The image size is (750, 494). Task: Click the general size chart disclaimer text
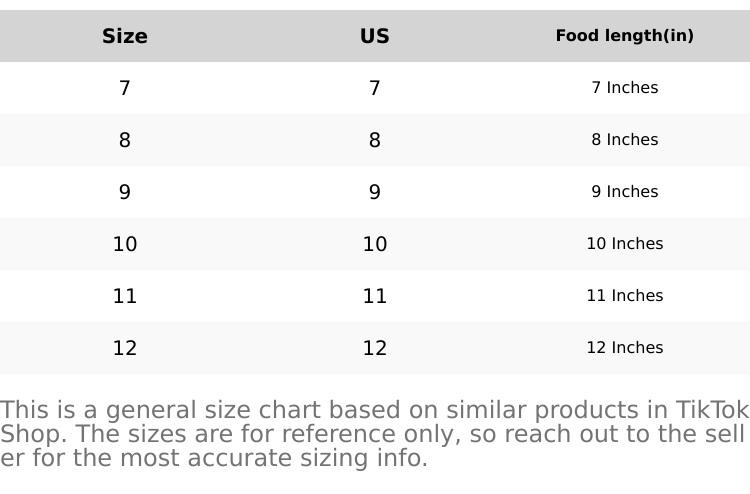(x=374, y=434)
